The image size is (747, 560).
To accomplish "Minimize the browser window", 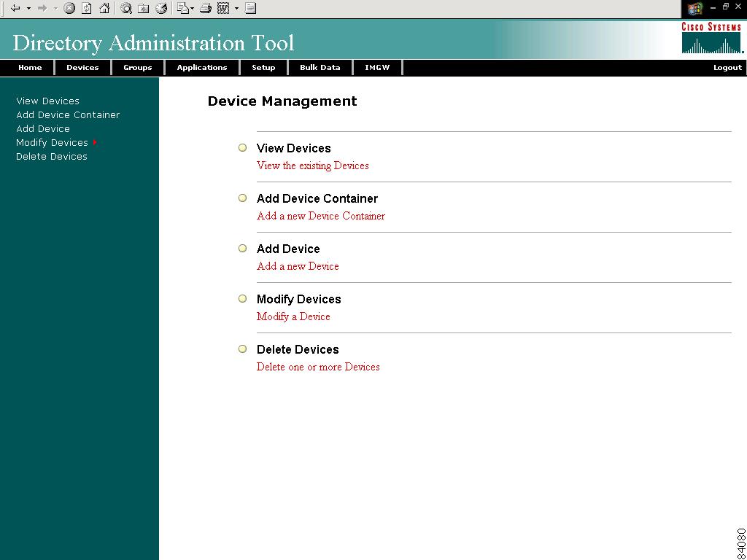I will click(713, 7).
